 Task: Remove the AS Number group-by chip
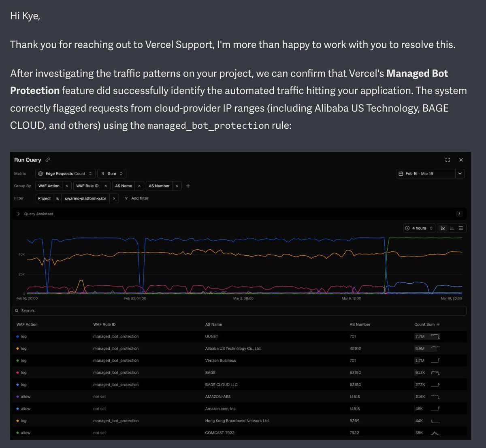coord(177,186)
